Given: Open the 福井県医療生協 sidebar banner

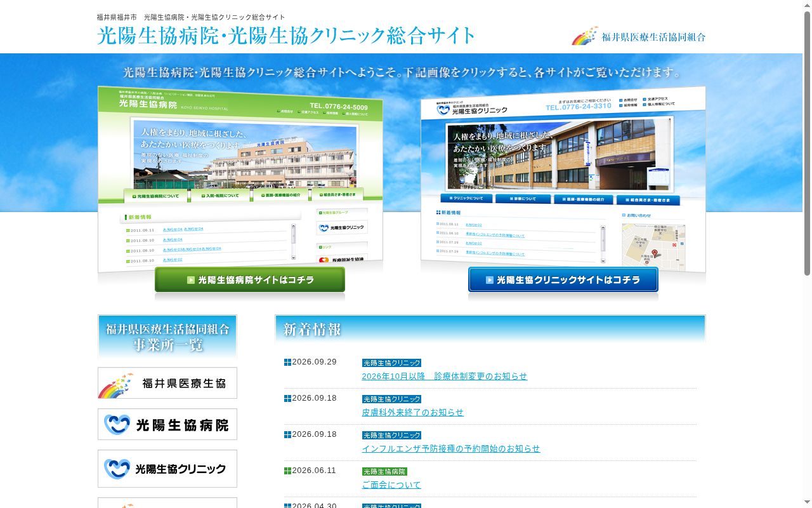Looking at the screenshot, I should point(167,383).
